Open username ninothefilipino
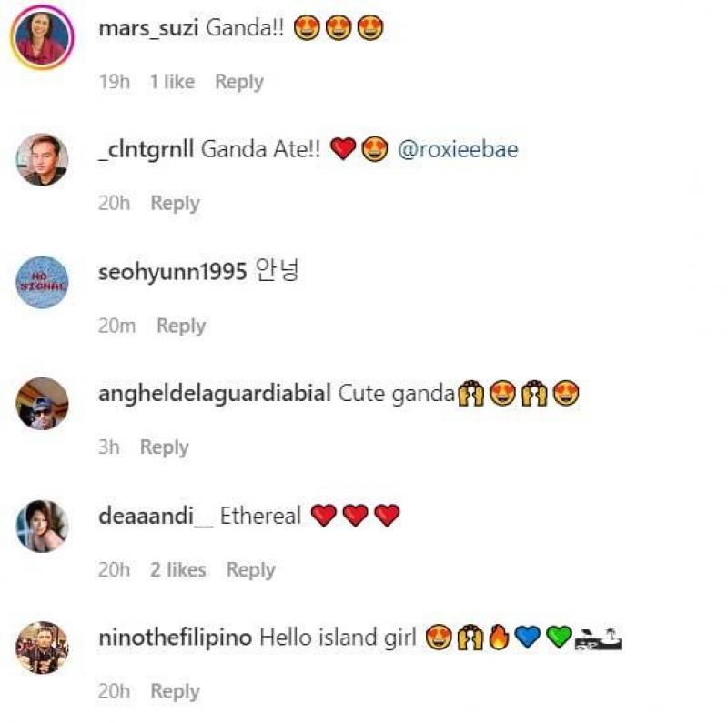 click(176, 638)
